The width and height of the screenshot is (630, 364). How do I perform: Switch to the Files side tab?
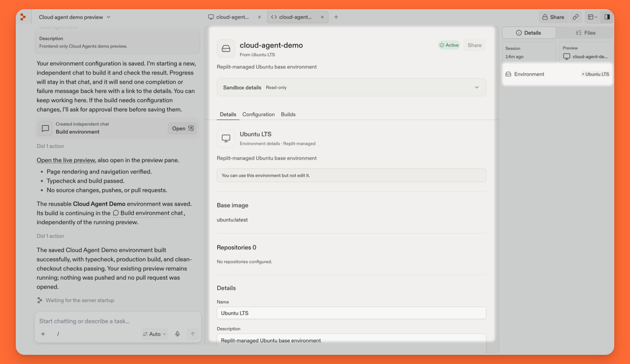point(586,33)
